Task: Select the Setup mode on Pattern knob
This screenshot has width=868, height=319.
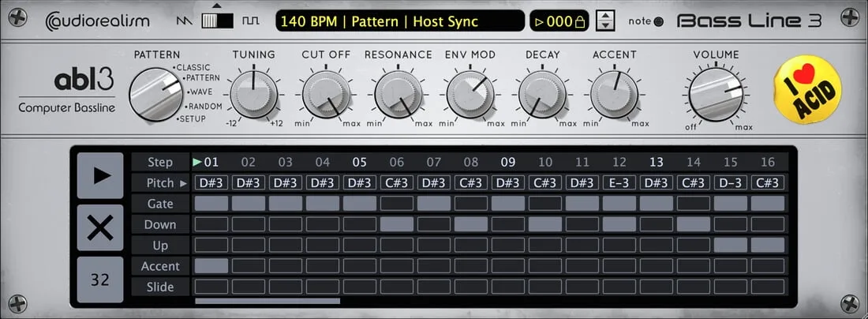Action: 191,119
